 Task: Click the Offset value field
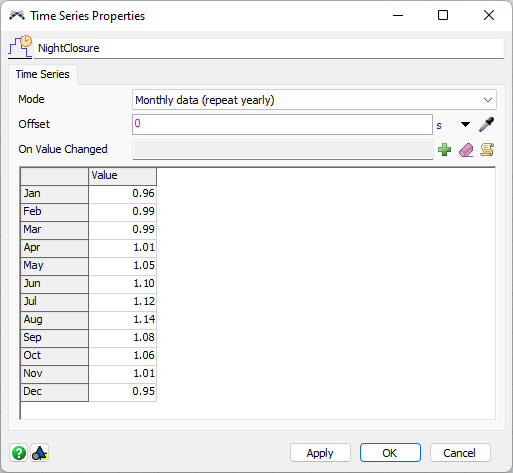tap(282, 125)
